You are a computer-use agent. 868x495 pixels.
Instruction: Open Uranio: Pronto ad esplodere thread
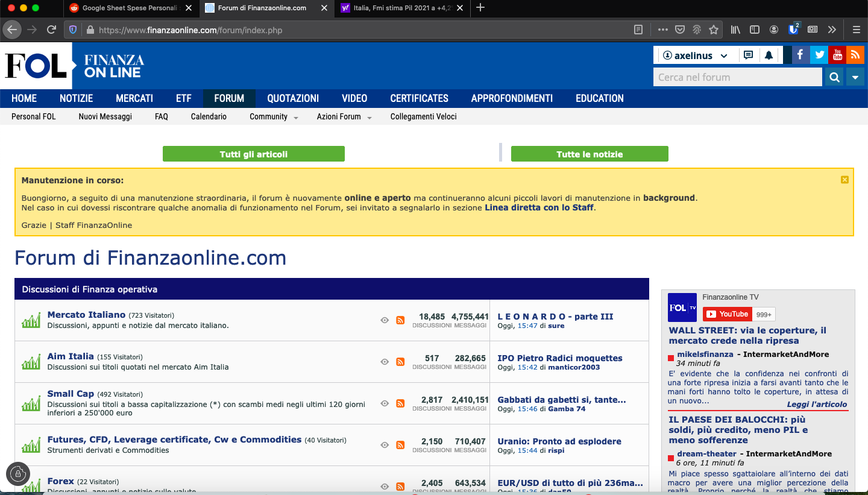(559, 441)
